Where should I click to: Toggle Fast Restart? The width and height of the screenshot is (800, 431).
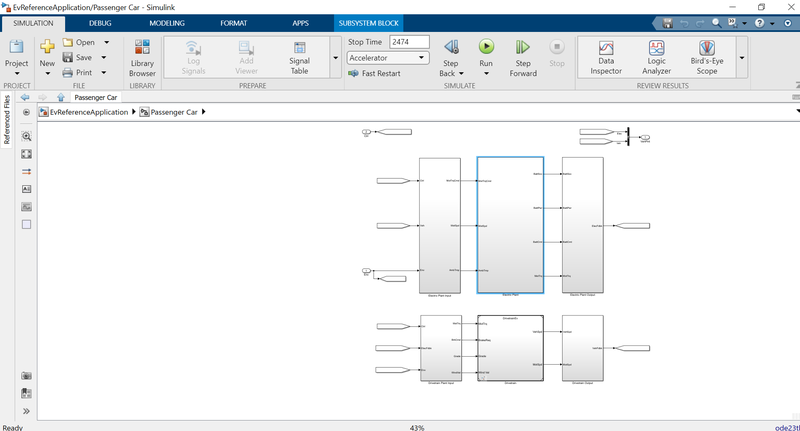(374, 73)
